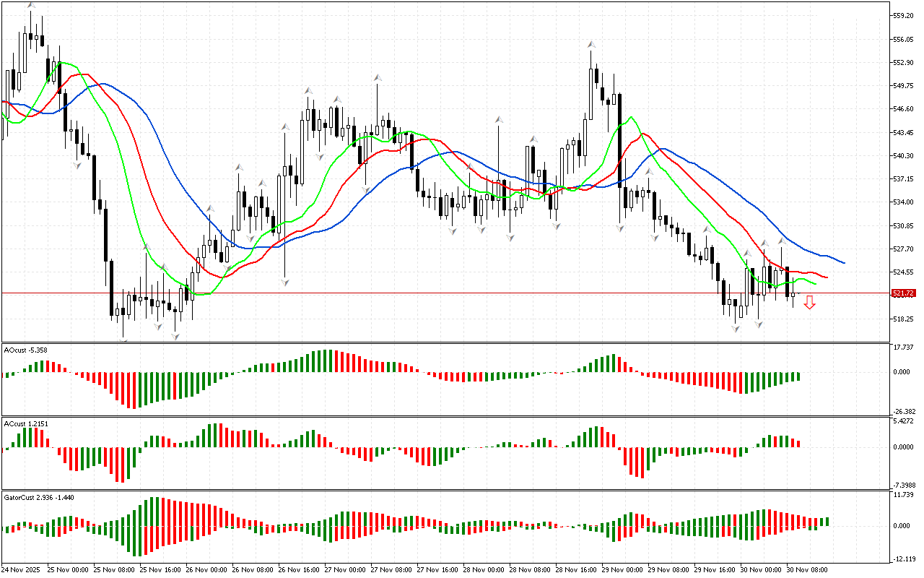
Task: Select the horizontal current price line
Action: pos(433,293)
